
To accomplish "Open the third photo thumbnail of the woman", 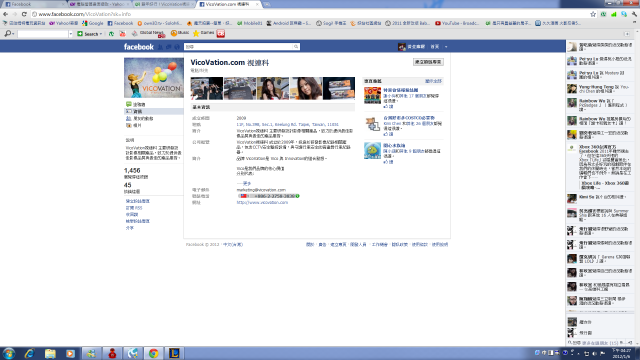I will [x=273, y=88].
